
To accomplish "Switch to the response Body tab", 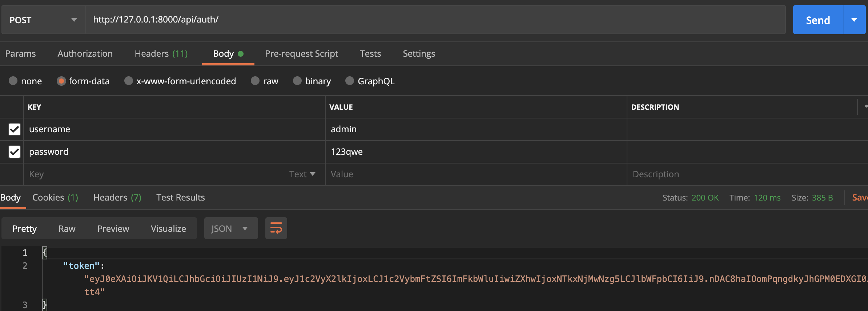I will [x=11, y=198].
